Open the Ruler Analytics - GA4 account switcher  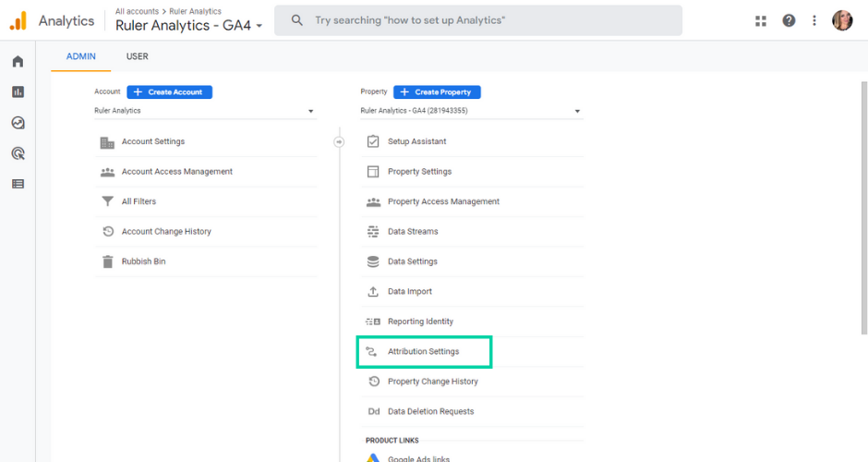[189, 26]
